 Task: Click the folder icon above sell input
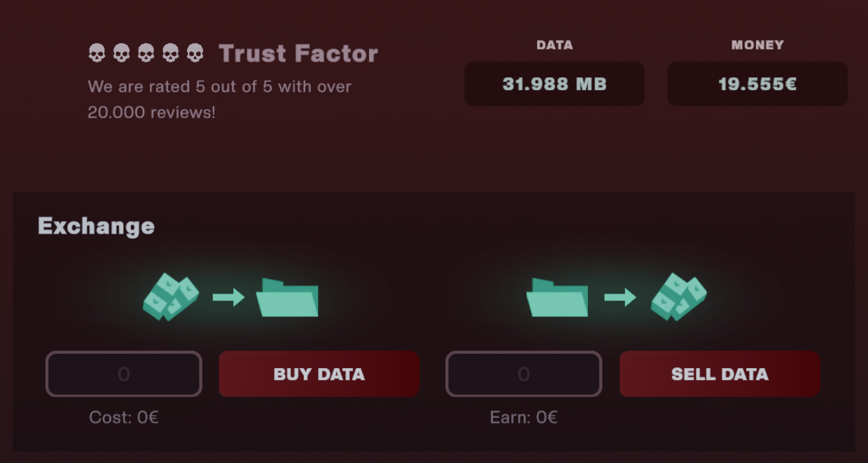click(x=557, y=298)
